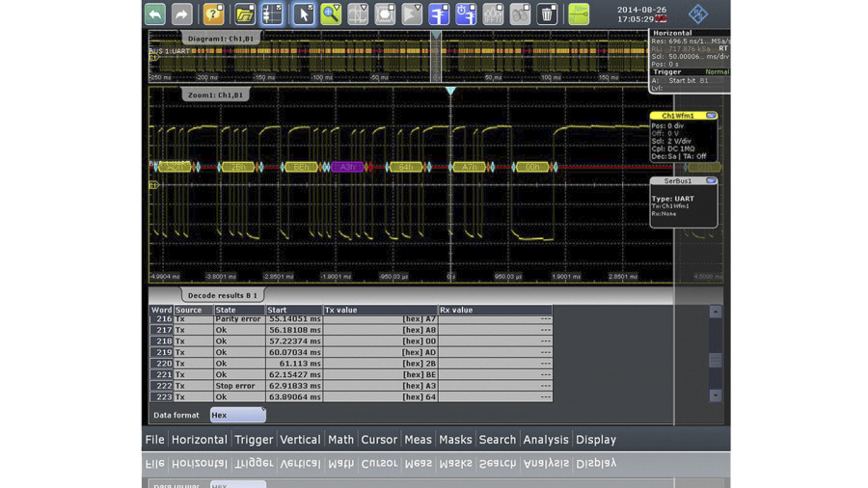The width and height of the screenshot is (868, 488).
Task: Click the trash can delete icon
Action: tap(547, 14)
